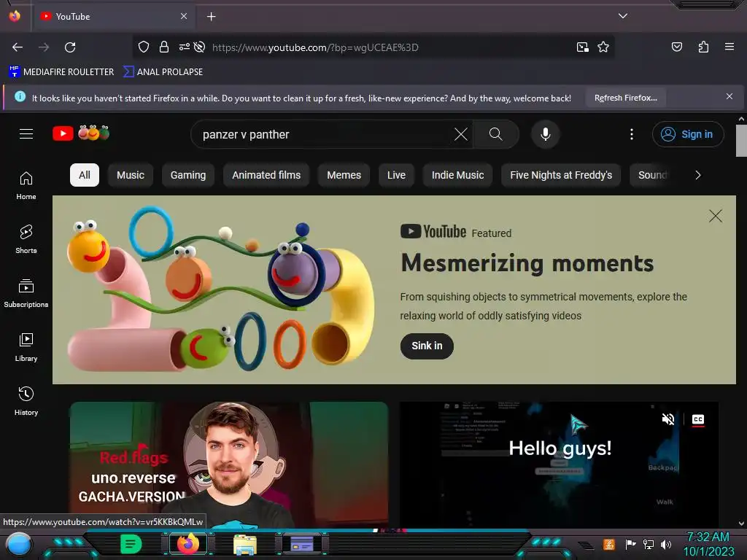Screen dimensions: 747x560
Task: Click the Sign in button
Action: pyautogui.click(x=688, y=134)
